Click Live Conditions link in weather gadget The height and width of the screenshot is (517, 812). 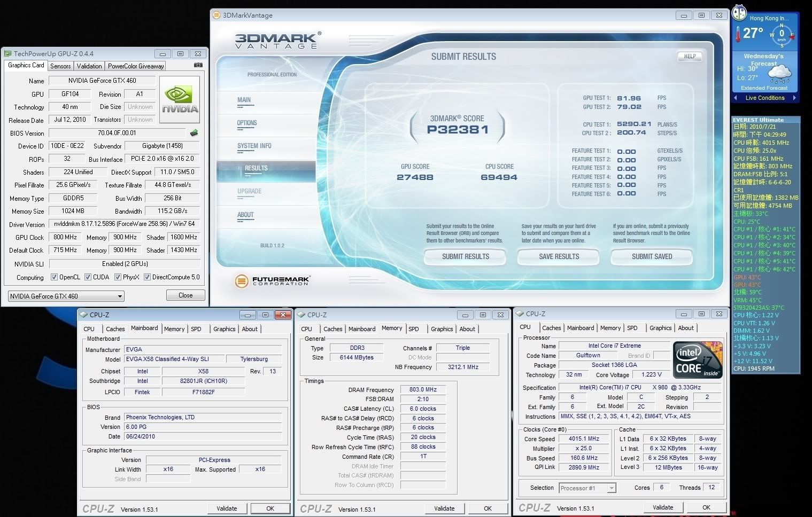(x=765, y=98)
